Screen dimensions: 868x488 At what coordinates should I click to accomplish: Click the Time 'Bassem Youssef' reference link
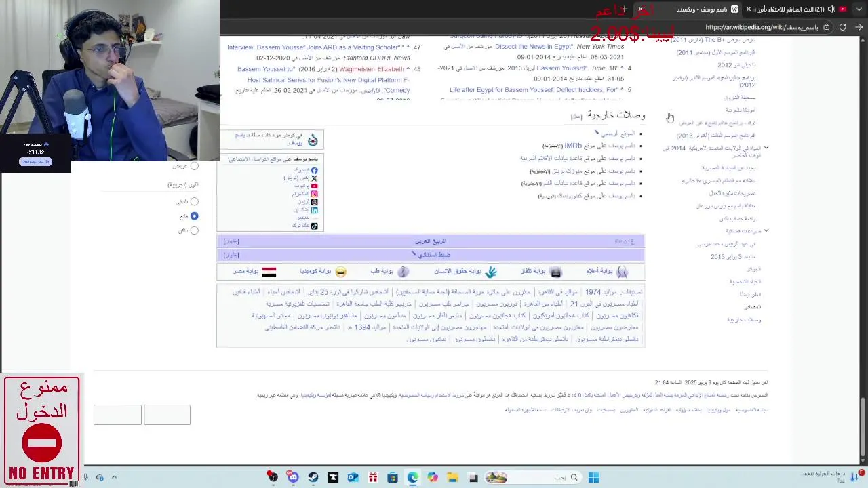coord(561,68)
